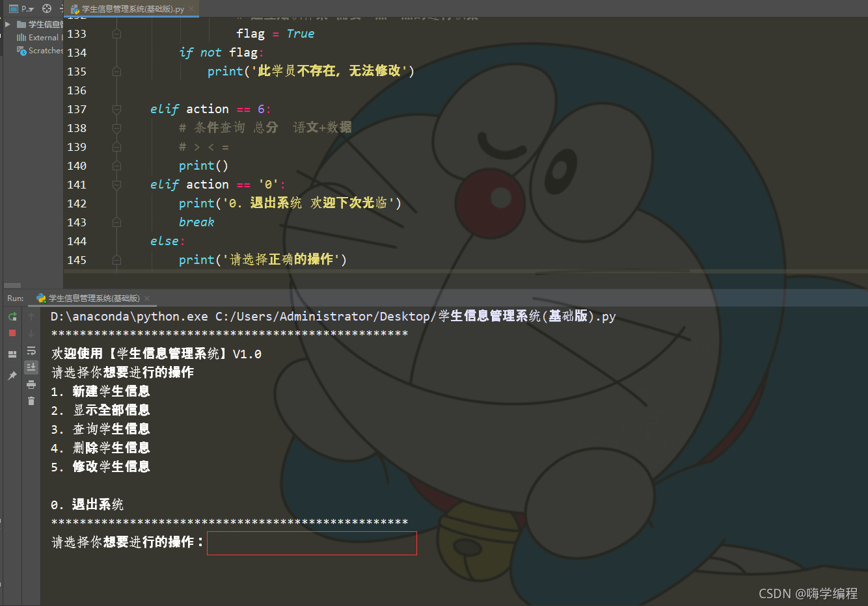Click the print('此学员不存在，无法修改') line
868x606 pixels.
[x=311, y=71]
